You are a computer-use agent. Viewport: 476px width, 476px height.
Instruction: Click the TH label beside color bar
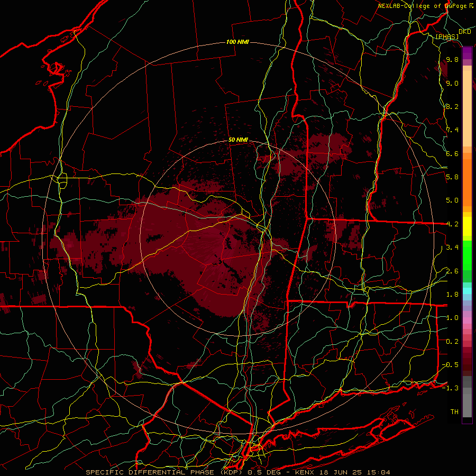tap(454, 411)
